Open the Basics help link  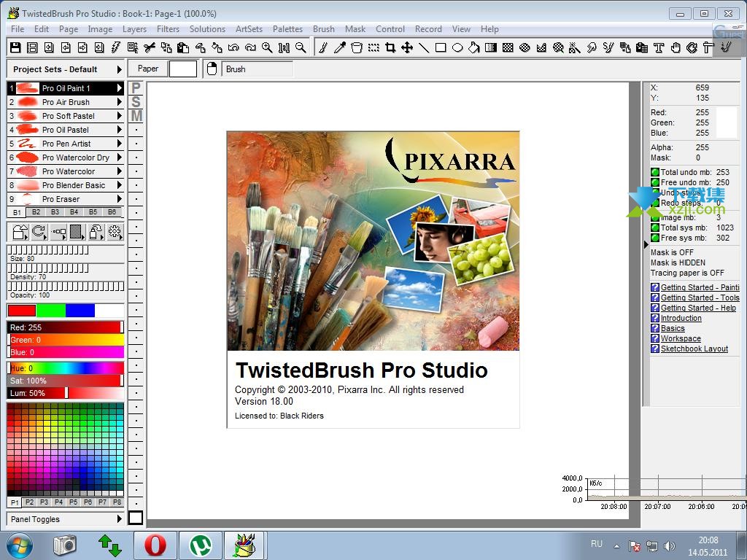673,329
